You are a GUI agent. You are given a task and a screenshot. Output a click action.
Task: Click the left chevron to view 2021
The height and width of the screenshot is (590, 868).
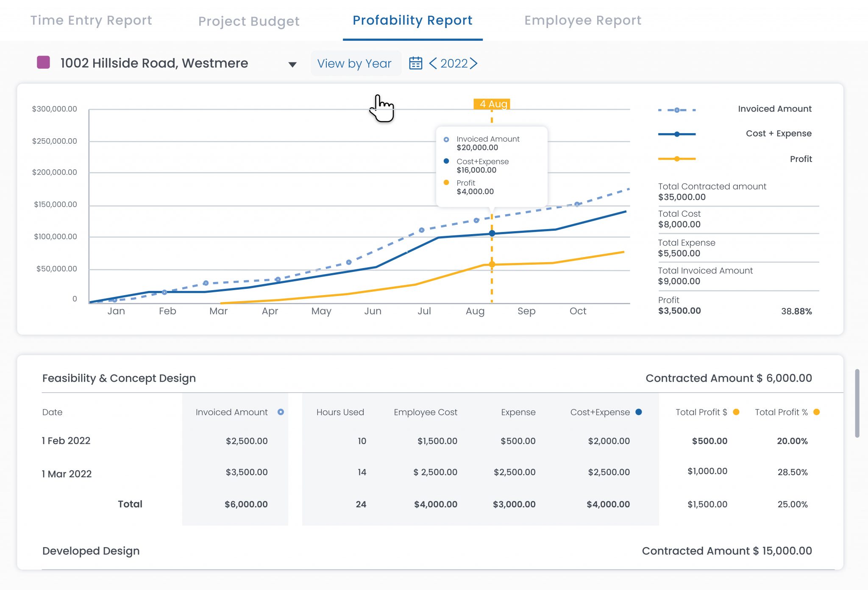click(433, 64)
